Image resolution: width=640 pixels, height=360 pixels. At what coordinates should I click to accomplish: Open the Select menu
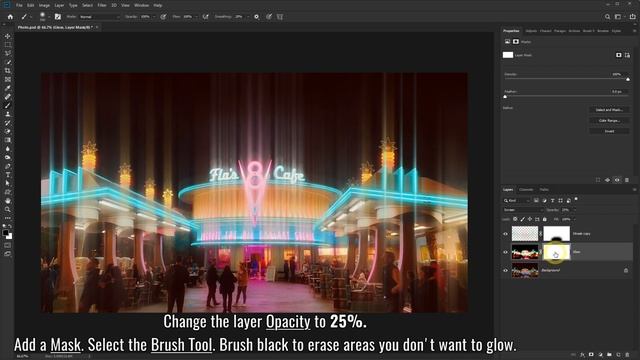[87, 5]
